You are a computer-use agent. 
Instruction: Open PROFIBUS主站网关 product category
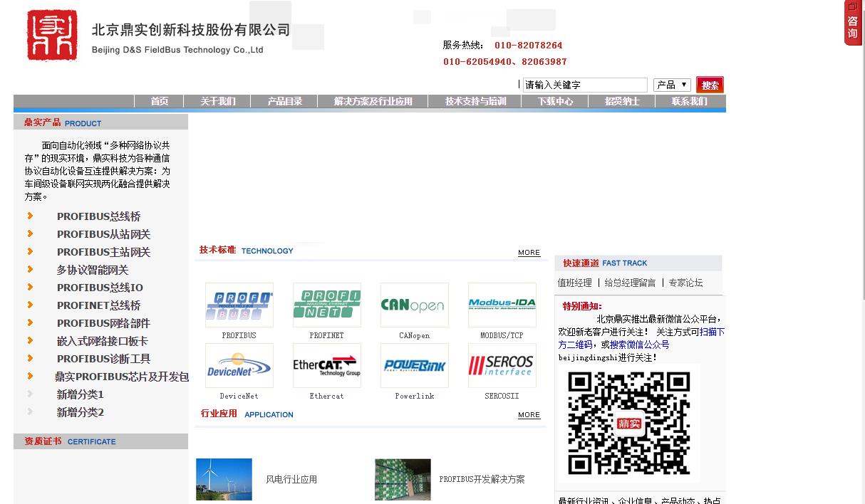click(x=104, y=252)
